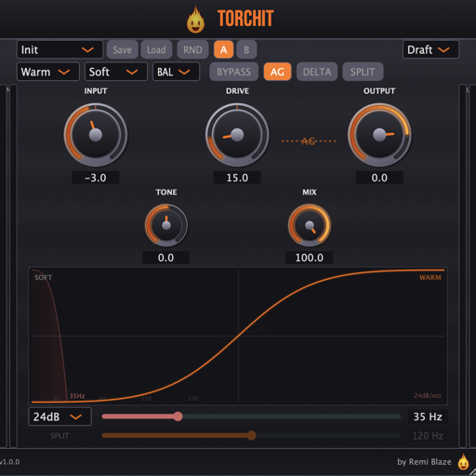Viewport: 476px width, 476px height.
Task: Save the current preset
Action: click(122, 49)
